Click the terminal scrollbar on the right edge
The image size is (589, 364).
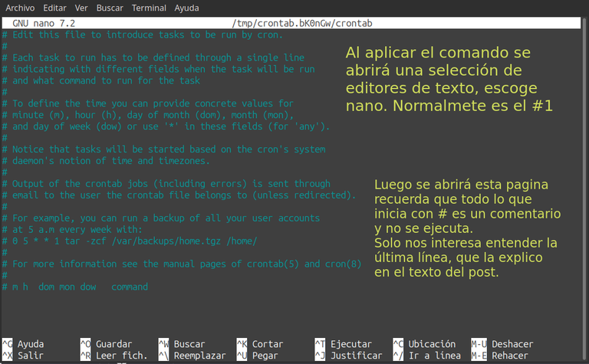[x=584, y=188]
